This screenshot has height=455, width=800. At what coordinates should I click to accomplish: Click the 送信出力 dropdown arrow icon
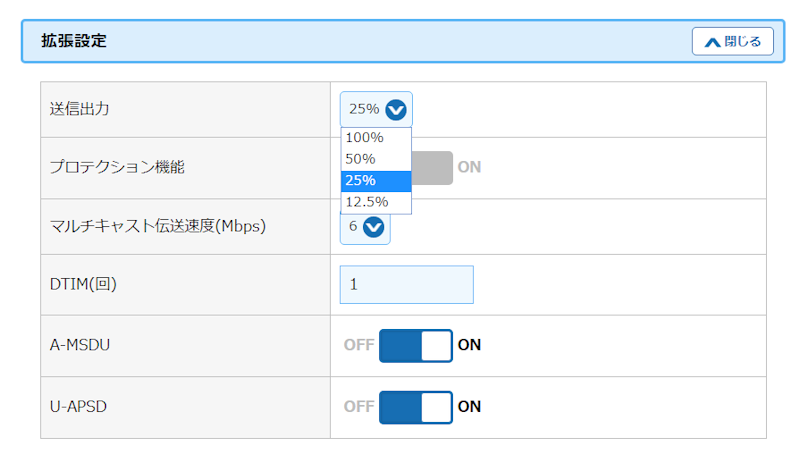396,110
